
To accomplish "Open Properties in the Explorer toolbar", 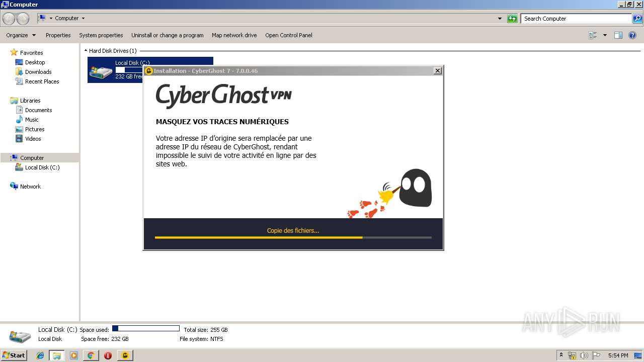I will pyautogui.click(x=58, y=35).
